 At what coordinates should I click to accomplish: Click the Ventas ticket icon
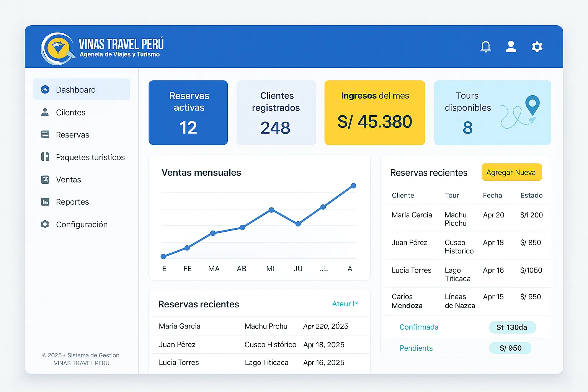point(45,179)
